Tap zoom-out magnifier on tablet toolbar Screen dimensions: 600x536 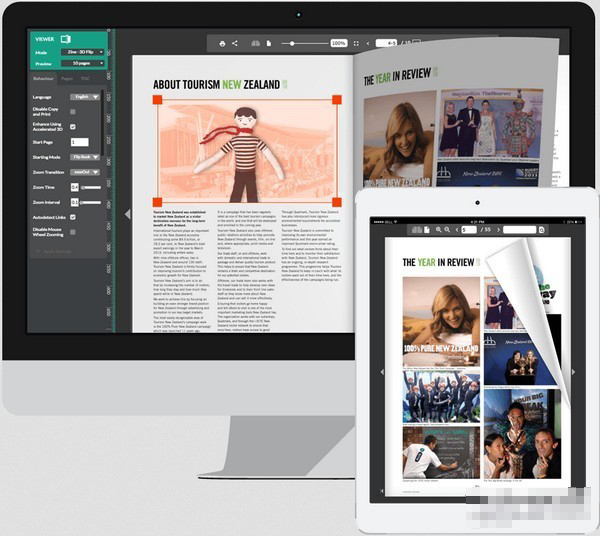click(447, 230)
